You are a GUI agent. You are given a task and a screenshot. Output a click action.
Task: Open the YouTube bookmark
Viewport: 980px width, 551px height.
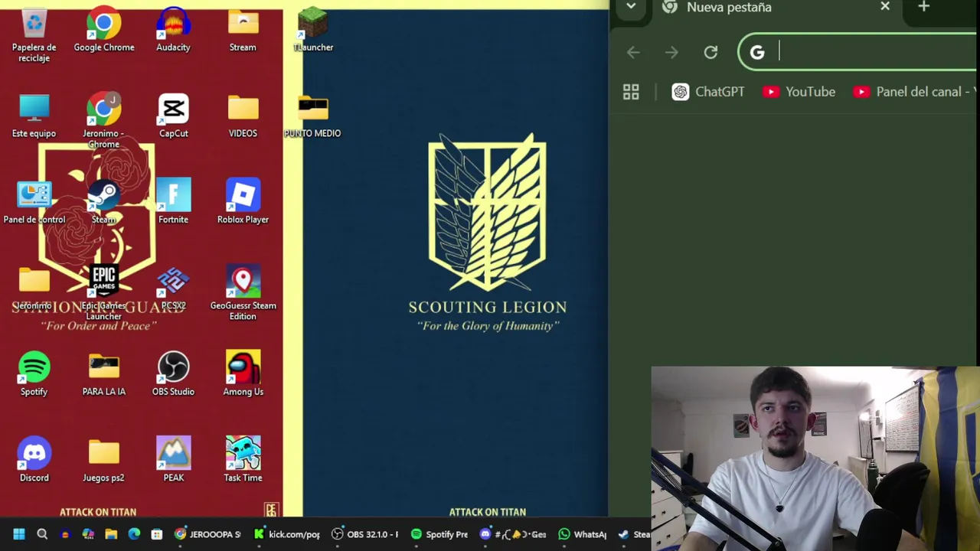click(x=799, y=92)
